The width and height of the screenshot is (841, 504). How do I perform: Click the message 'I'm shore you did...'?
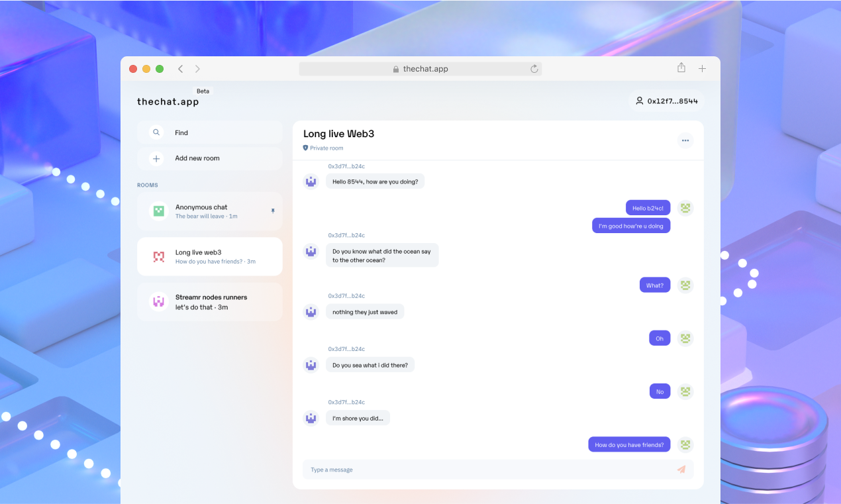point(358,418)
